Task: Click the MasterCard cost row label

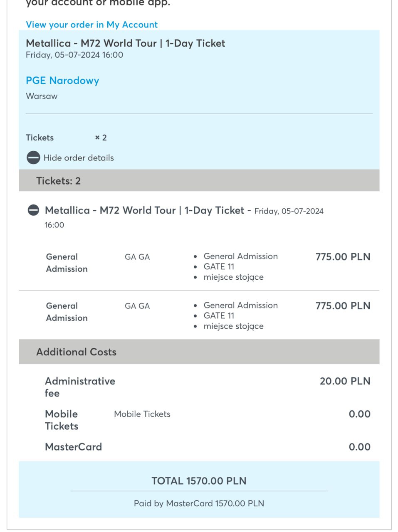Action: point(73,447)
